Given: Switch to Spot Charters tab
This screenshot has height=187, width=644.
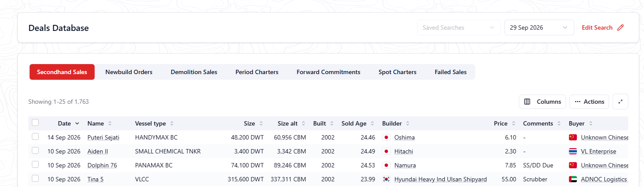Looking at the screenshot, I should [x=398, y=72].
